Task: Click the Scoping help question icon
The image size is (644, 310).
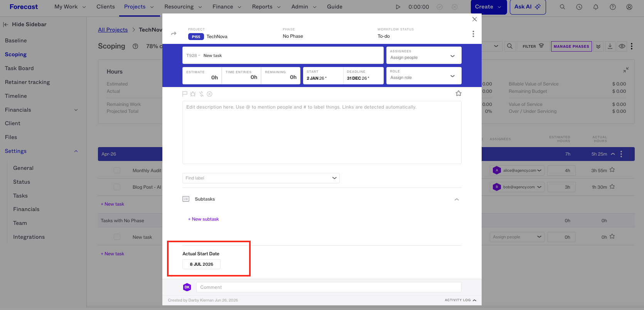Action: pos(135,46)
